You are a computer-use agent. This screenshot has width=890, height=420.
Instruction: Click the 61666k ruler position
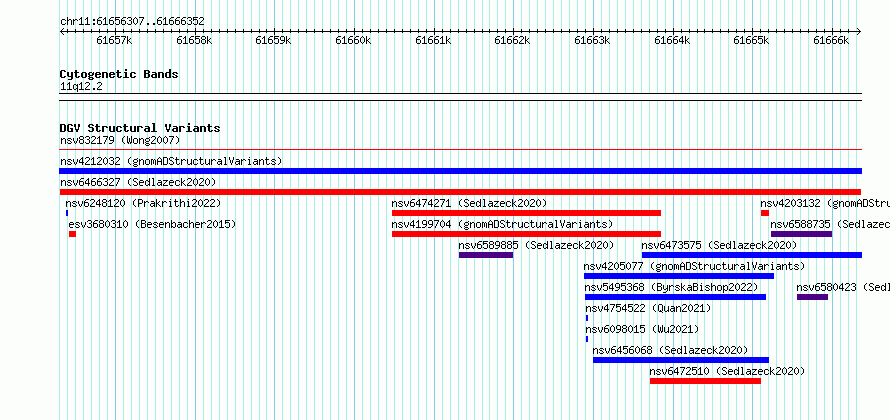pyautogui.click(x=831, y=40)
